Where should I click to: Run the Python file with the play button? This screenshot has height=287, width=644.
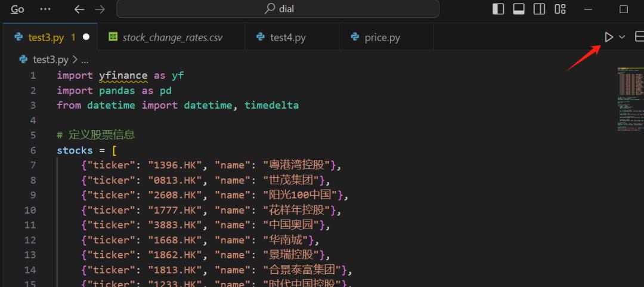click(x=608, y=37)
